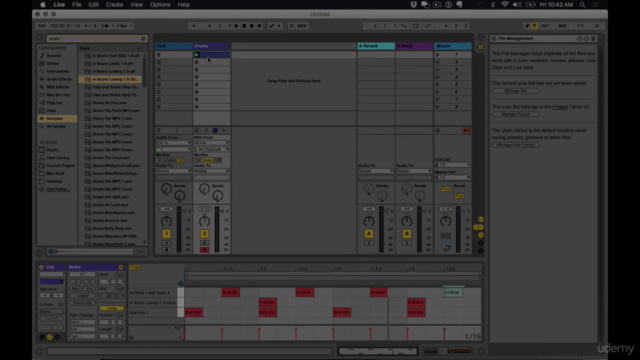The image size is (640, 360).
Task: Toggle the KEY map mode switch
Action: click(545, 26)
